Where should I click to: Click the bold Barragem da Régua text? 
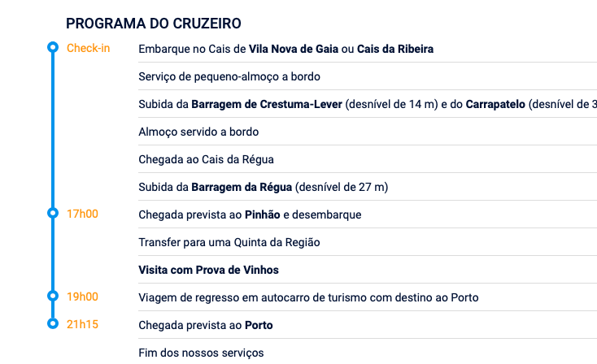(x=242, y=187)
